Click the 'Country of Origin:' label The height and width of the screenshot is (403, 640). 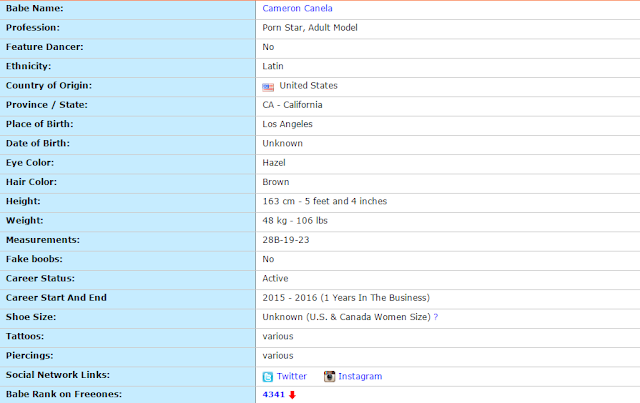(49, 85)
